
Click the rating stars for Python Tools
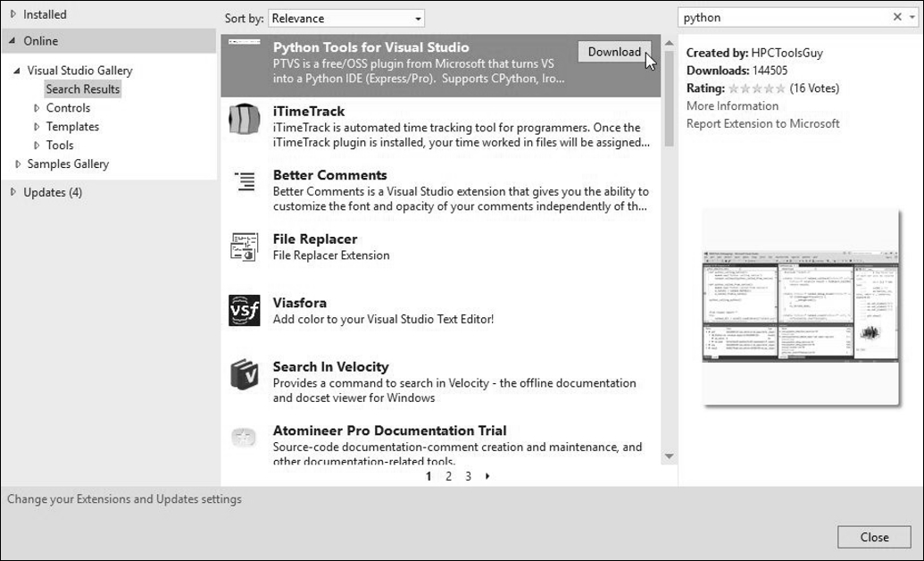(x=757, y=88)
